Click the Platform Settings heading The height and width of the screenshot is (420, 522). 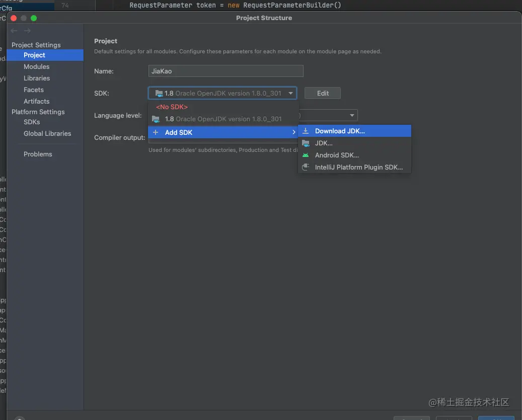[38, 112]
